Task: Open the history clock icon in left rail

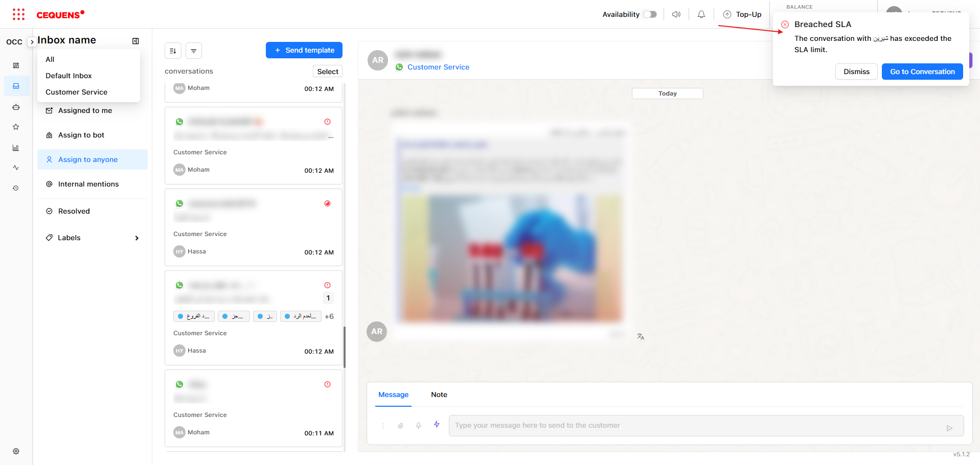Action: point(16,188)
